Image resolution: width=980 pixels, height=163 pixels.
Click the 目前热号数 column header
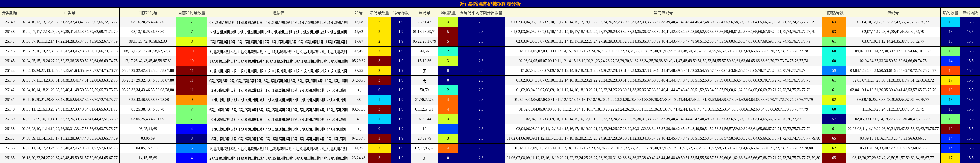point(834,12)
